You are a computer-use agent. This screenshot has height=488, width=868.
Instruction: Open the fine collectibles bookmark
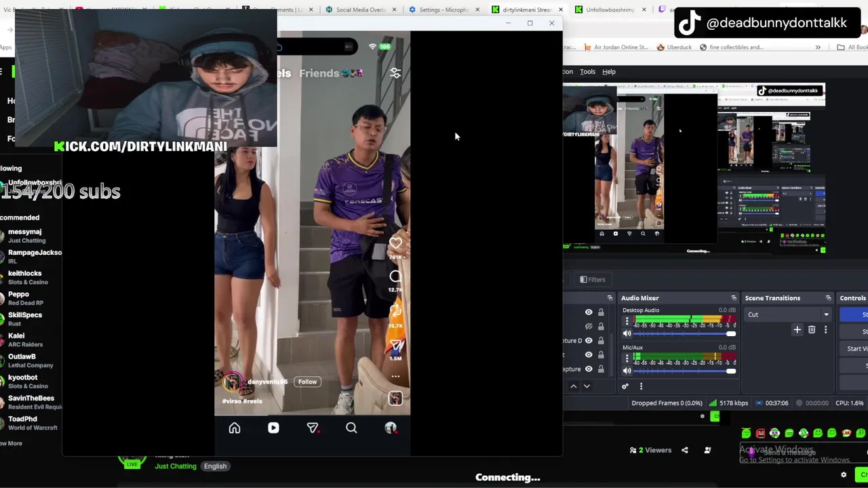click(x=732, y=47)
